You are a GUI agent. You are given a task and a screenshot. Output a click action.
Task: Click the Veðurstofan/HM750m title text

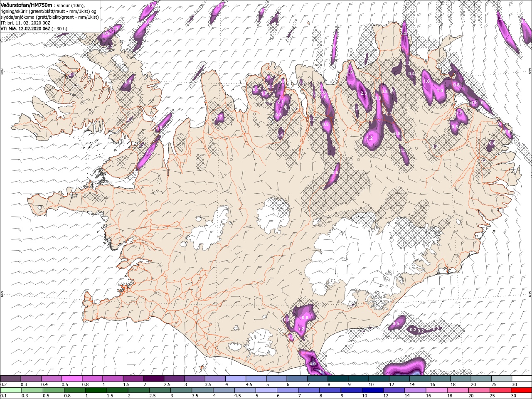[x=27, y=5]
